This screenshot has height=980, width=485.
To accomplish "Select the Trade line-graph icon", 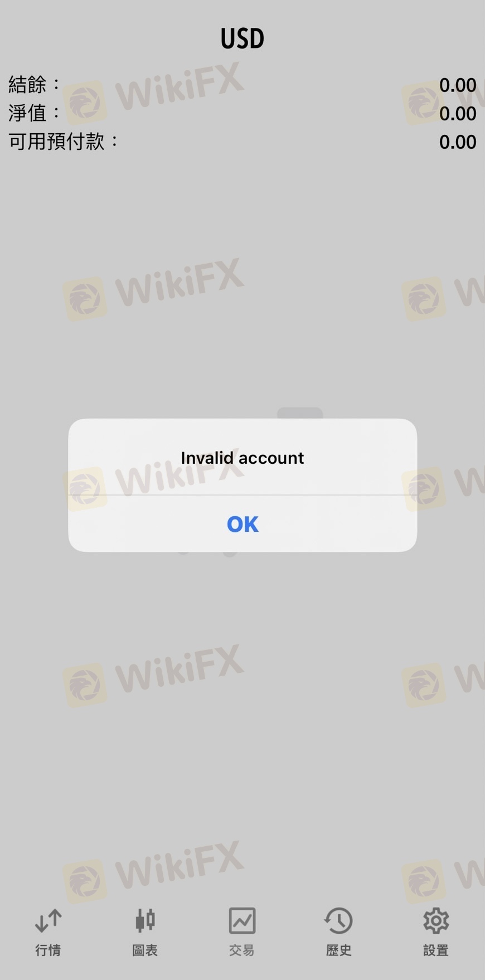I will click(242, 920).
